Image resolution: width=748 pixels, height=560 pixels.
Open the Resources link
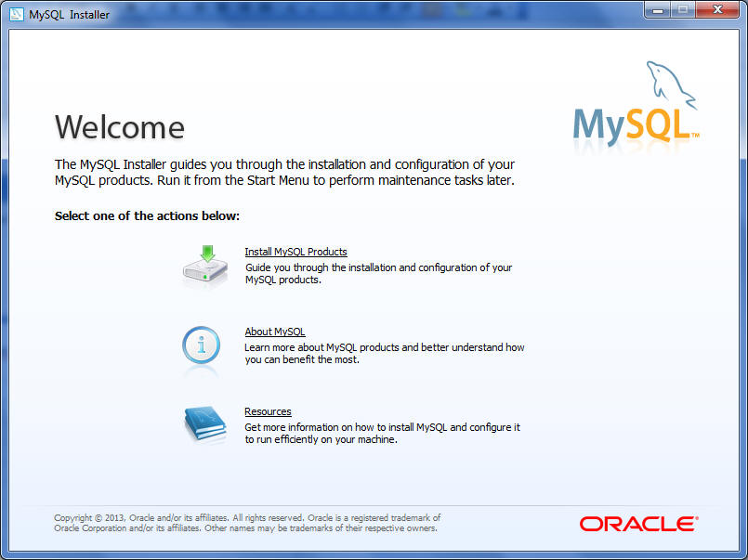tap(268, 411)
